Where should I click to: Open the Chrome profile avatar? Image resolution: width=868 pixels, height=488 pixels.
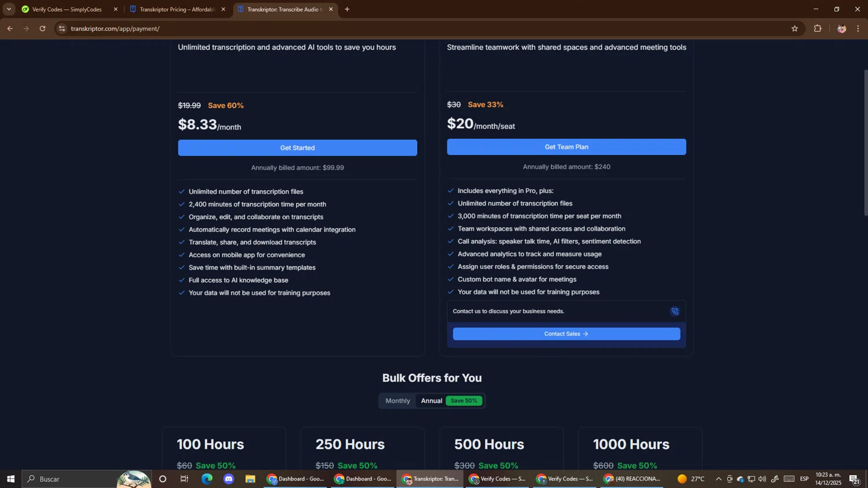click(842, 28)
